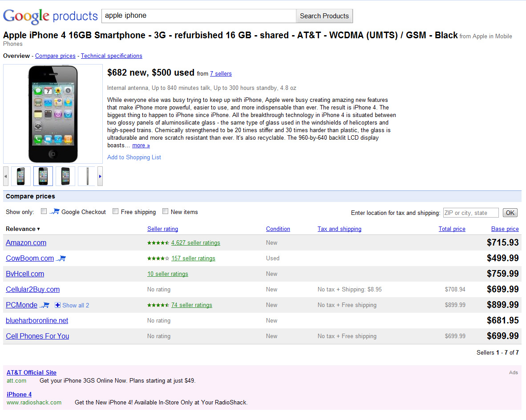
Task: Click the Google Checkout cart icon beside CowBoom.com
Action: click(x=61, y=258)
